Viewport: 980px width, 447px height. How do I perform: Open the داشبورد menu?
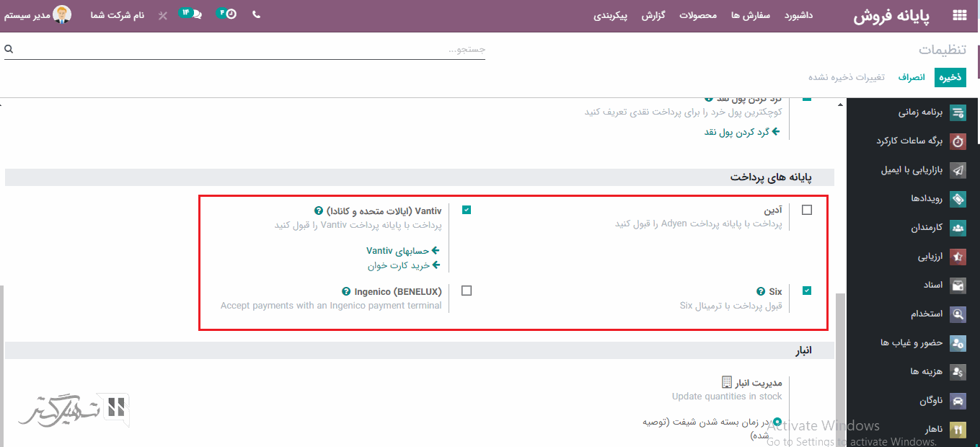tap(798, 15)
